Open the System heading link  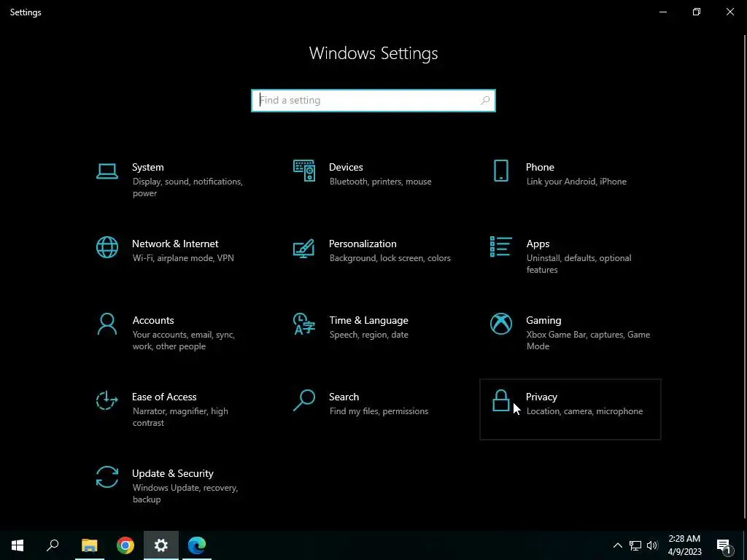click(147, 167)
